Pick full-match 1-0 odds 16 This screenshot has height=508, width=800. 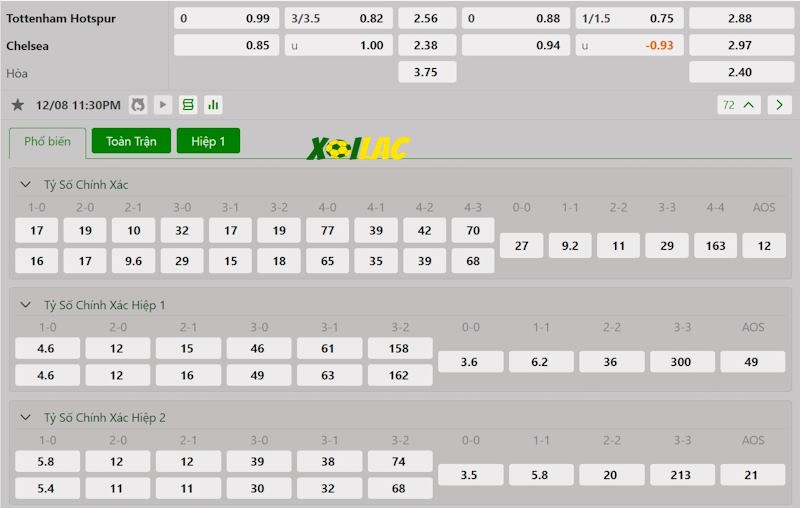pyautogui.click(x=37, y=261)
